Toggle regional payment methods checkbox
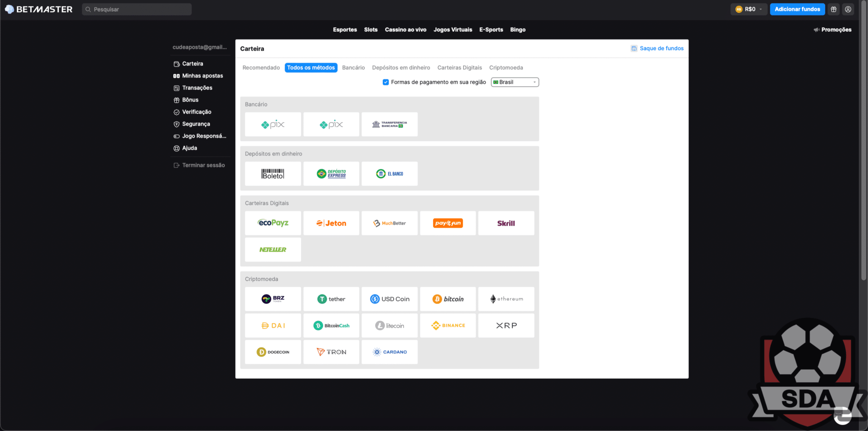Image resolution: width=868 pixels, height=431 pixels. point(386,82)
